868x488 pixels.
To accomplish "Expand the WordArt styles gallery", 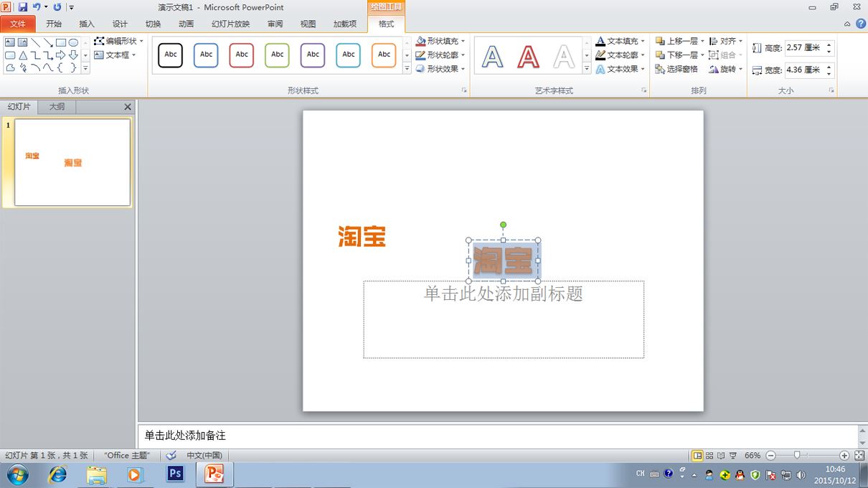I will 587,69.
